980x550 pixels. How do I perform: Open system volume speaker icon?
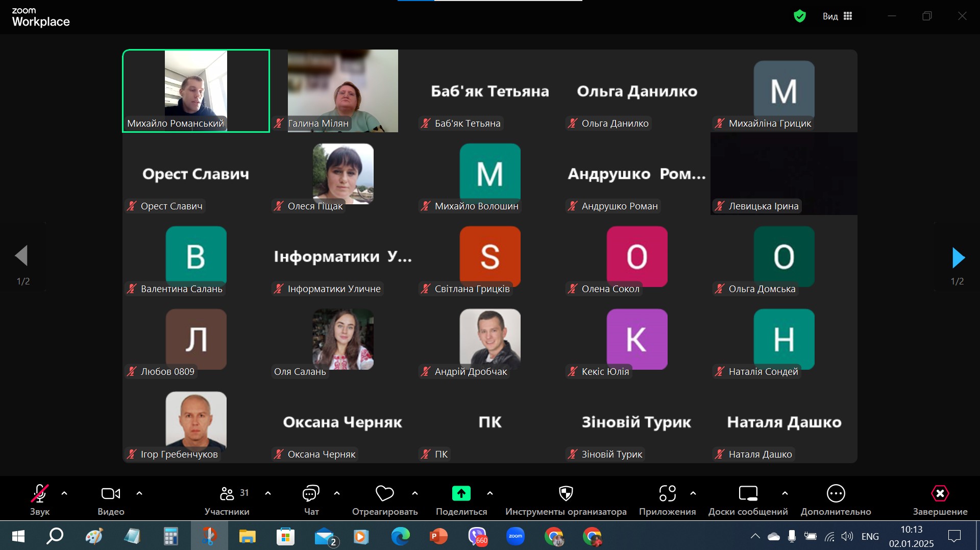847,536
